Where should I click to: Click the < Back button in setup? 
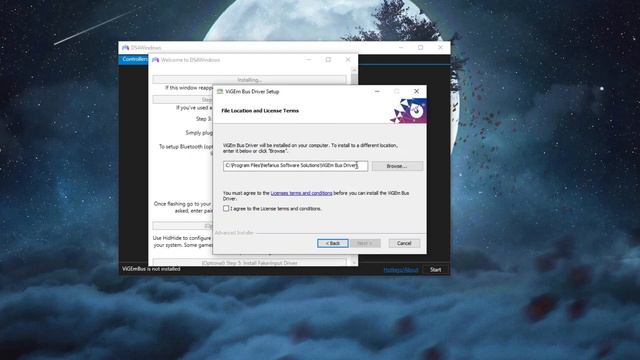click(x=333, y=243)
